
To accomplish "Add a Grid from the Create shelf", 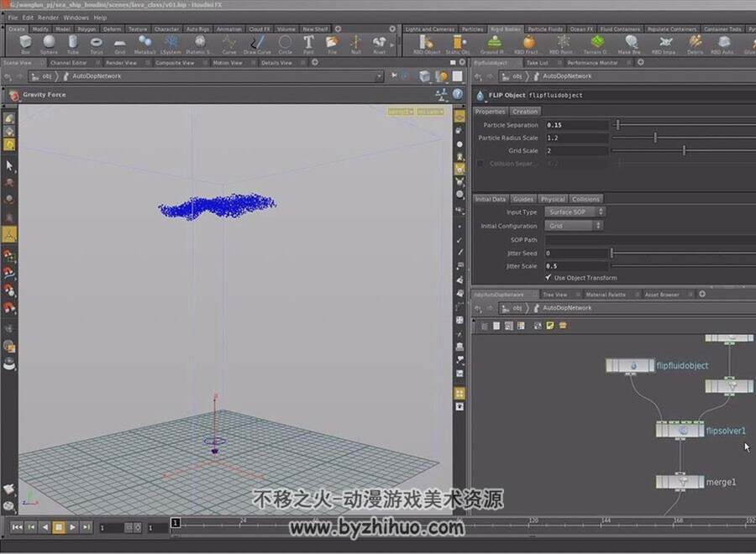I will tap(119, 44).
